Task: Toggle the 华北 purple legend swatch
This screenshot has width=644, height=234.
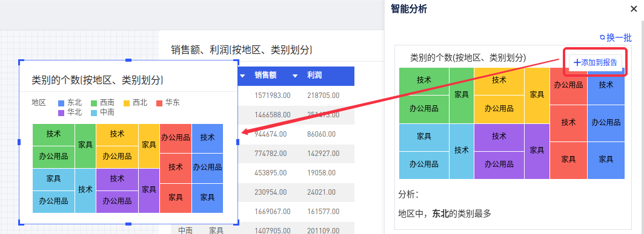Action: 62,112
